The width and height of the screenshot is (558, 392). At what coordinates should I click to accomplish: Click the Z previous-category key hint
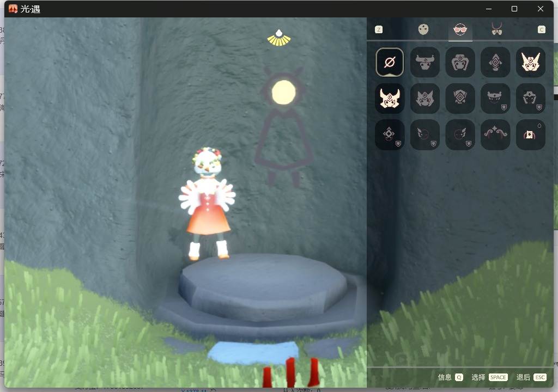coord(379,29)
